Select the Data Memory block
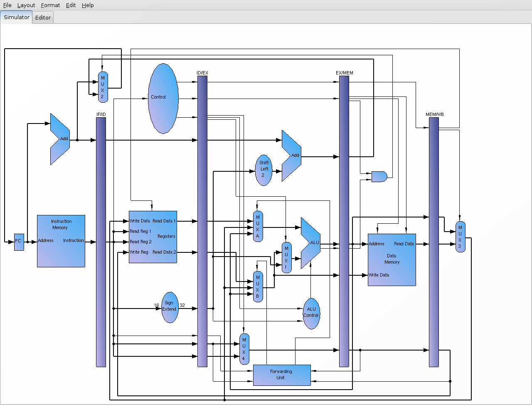 (392, 259)
